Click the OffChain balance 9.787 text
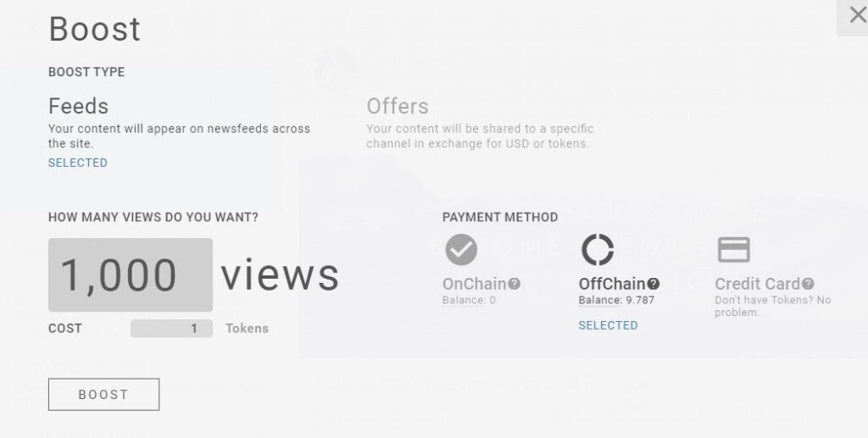This screenshot has width=868, height=438. 616,300
